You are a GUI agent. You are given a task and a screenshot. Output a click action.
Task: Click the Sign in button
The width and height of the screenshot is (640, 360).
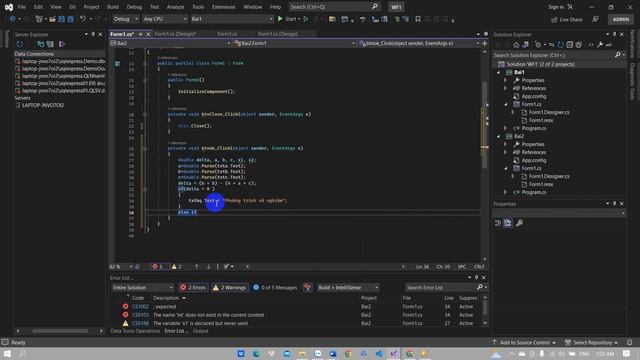click(560, 7)
